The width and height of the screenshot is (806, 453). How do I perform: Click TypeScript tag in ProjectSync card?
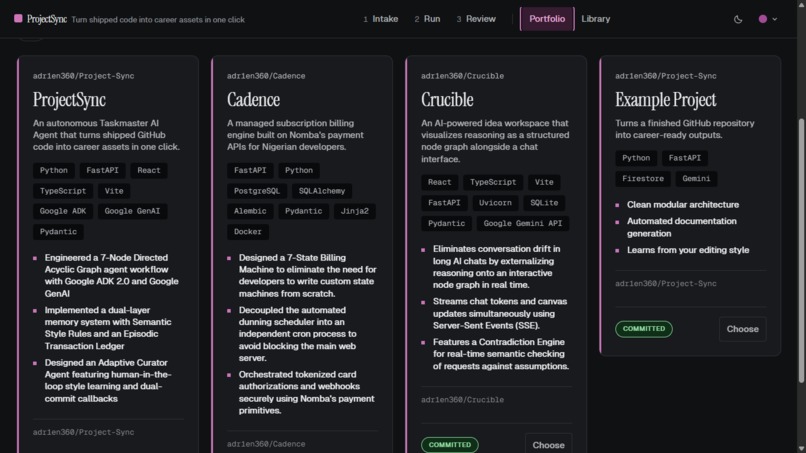pyautogui.click(x=63, y=191)
